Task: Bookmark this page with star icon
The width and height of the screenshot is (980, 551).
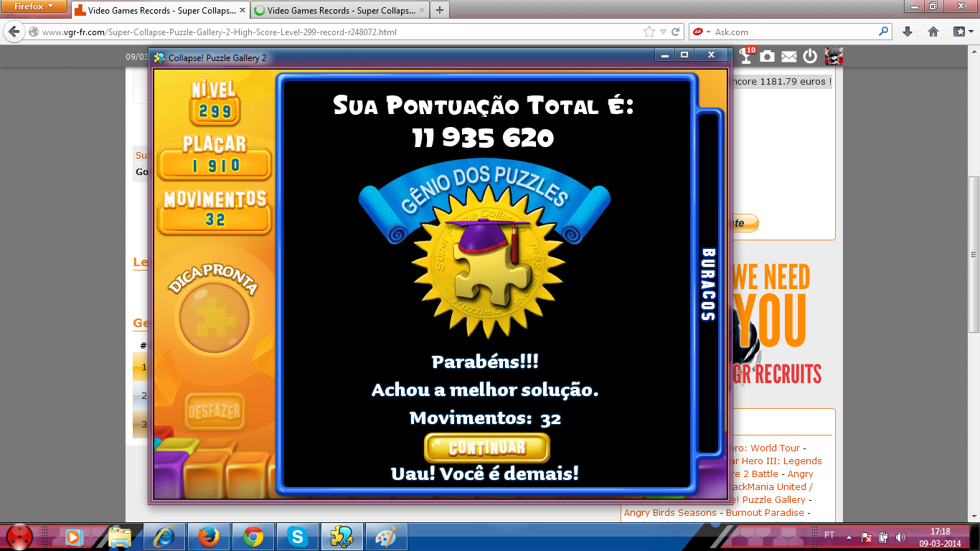Action: click(649, 32)
